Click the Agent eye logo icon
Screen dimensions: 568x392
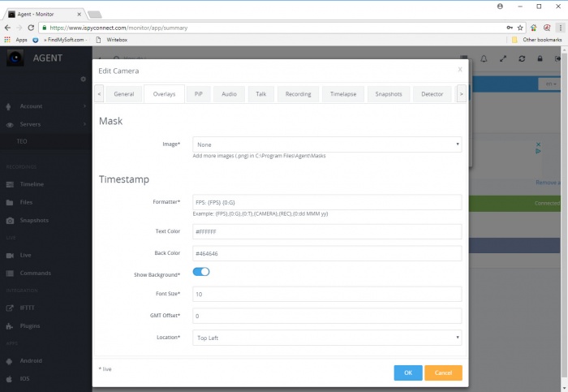pyautogui.click(x=15, y=58)
